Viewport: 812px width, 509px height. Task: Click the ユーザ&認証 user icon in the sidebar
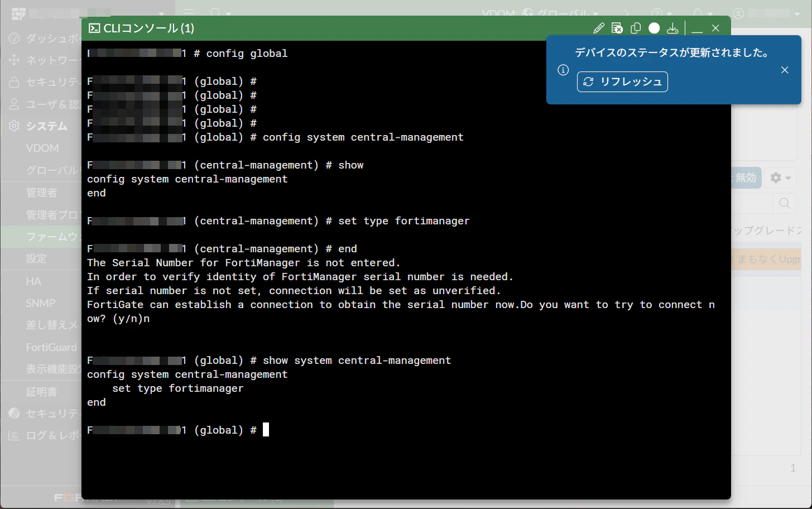click(14, 104)
